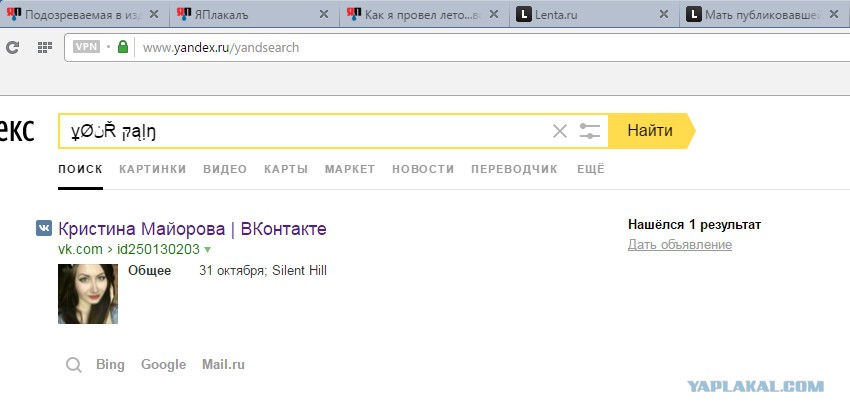
Task: Close the ЯПлакалъ tab
Action: [324, 15]
